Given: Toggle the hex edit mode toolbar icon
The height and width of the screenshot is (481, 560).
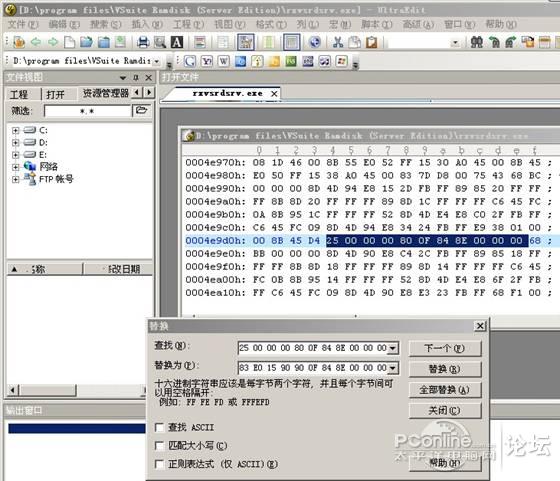Looking at the screenshot, I should point(246,42).
